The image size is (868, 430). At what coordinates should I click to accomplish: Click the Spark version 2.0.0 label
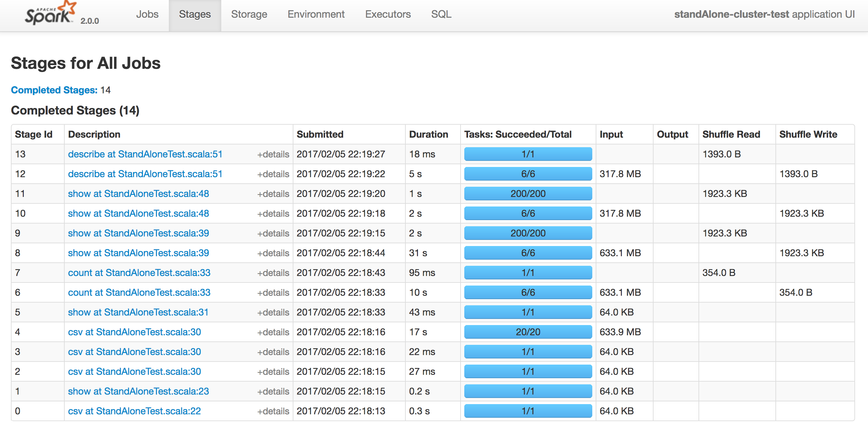[x=90, y=21]
